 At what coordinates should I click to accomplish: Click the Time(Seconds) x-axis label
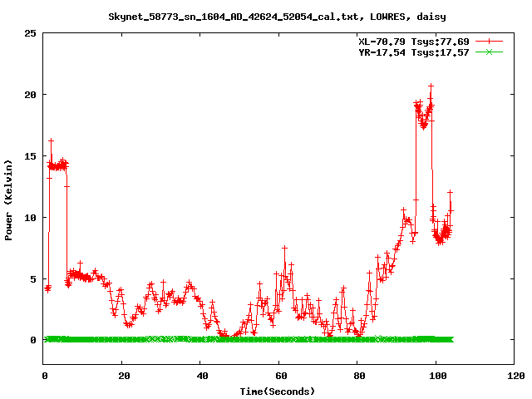tap(278, 392)
